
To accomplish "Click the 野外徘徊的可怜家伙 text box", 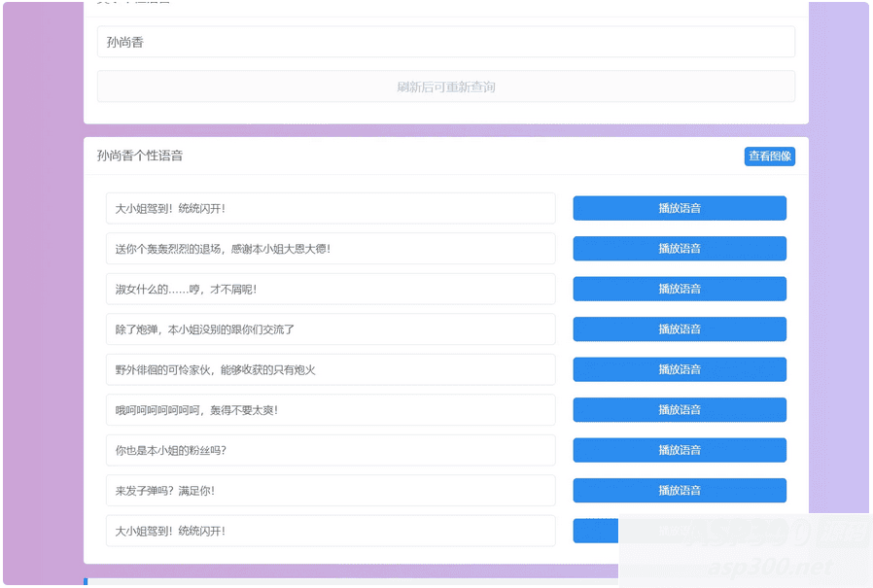I will tap(331, 369).
